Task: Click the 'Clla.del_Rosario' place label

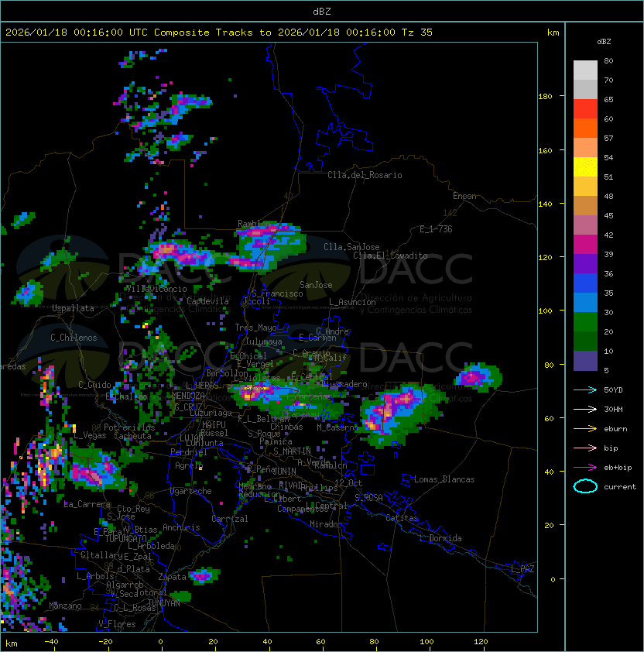Action: coord(365,175)
